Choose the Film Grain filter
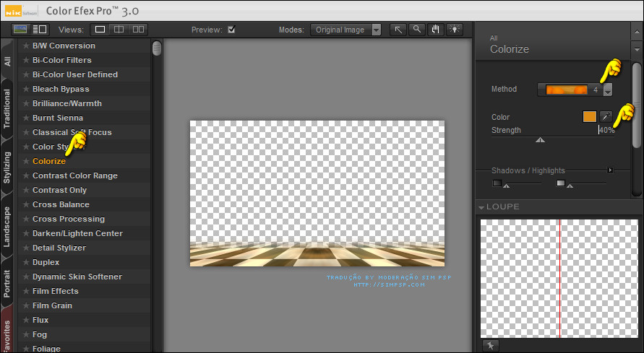 [52, 305]
